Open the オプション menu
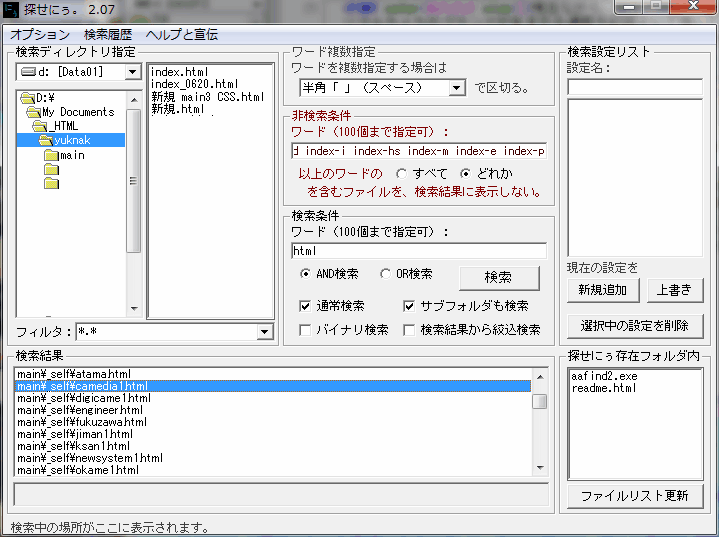The width and height of the screenshot is (719, 537). [40, 34]
